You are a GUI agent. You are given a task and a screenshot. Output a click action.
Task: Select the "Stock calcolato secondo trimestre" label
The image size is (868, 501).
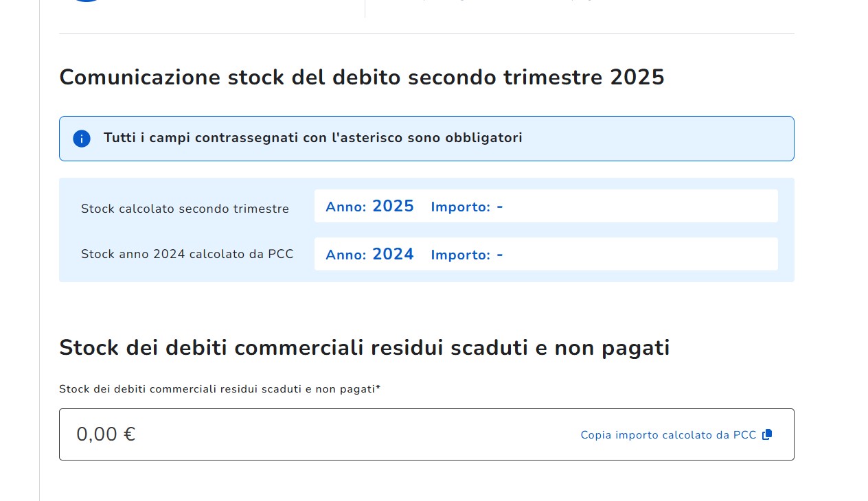185,209
